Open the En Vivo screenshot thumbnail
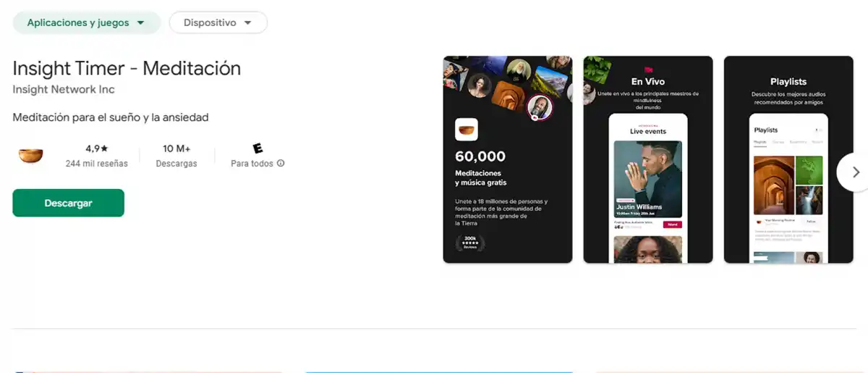Viewport: 868px width, 373px height. [648, 159]
